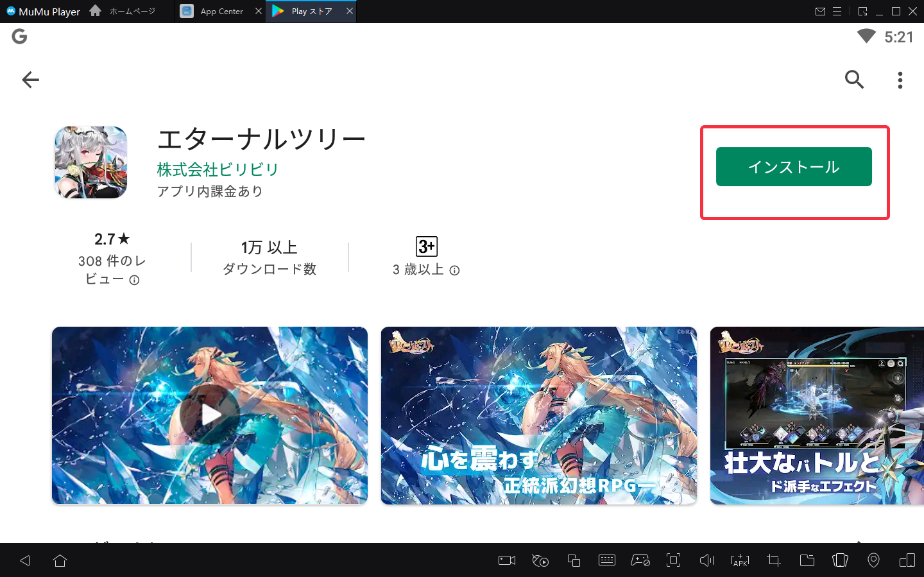
Task: Click the 3 歳以上 label
Action: click(418, 270)
